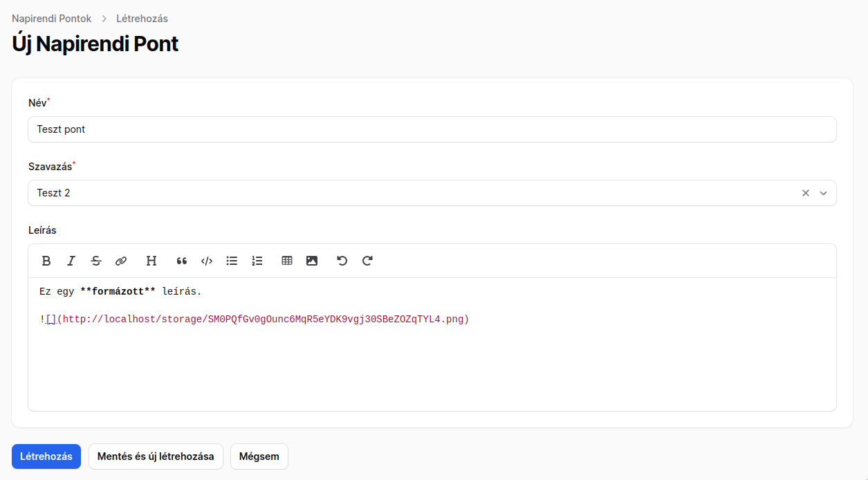The width and height of the screenshot is (868, 480).
Task: Expand the Szavazás dropdown chevron
Action: 823,193
